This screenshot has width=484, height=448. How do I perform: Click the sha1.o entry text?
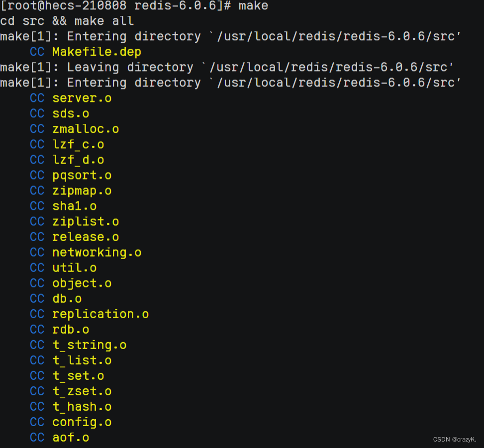click(74, 206)
